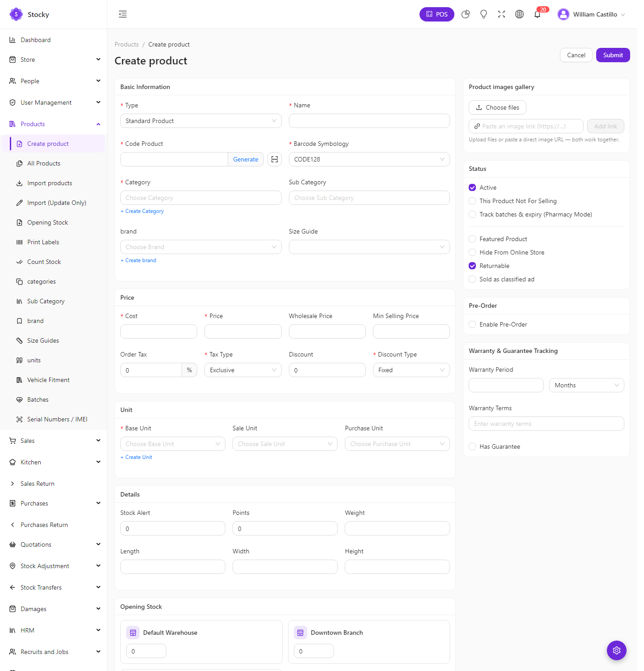Click the Cancel button
Image resolution: width=644 pixels, height=671 pixels.
coord(576,55)
